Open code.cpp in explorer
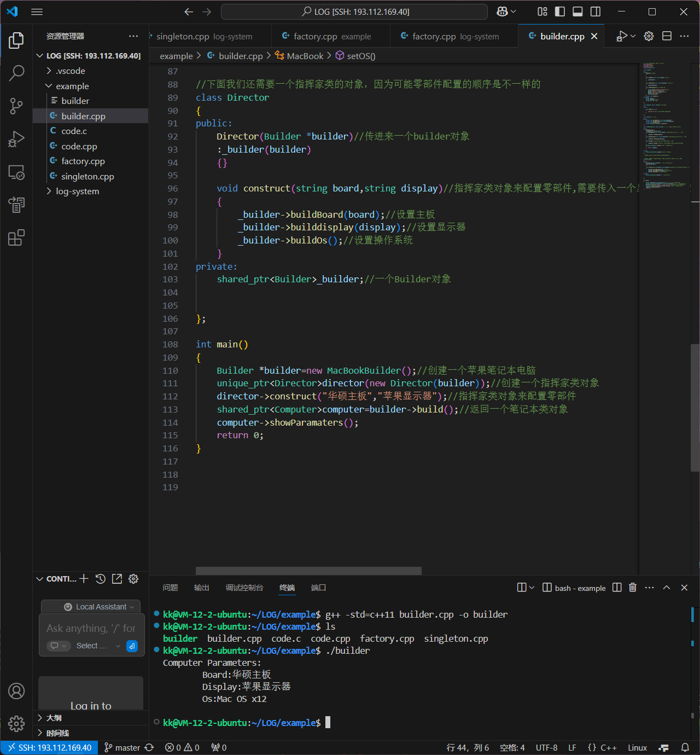Viewport: 700px width, 755px height. point(91,146)
